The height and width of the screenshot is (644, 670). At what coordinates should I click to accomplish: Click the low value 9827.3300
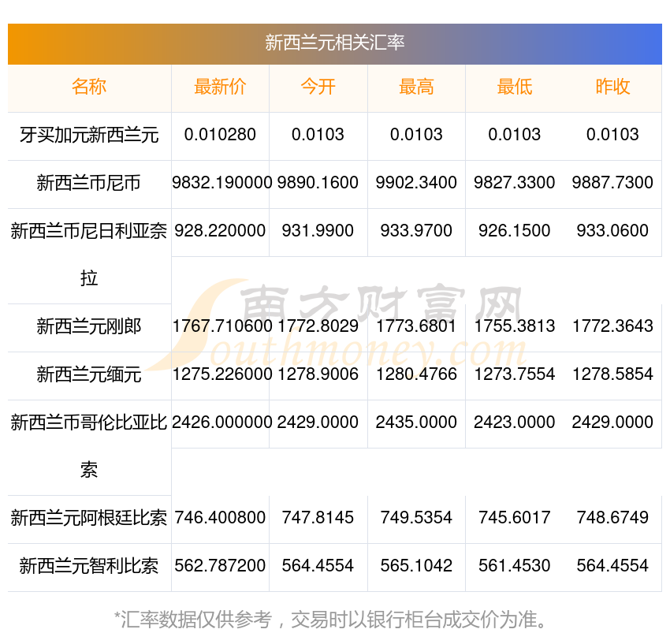pyautogui.click(x=515, y=182)
